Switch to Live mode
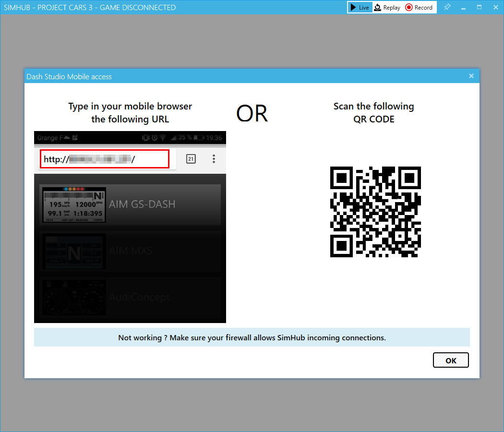This screenshot has width=504, height=432. tap(360, 7)
